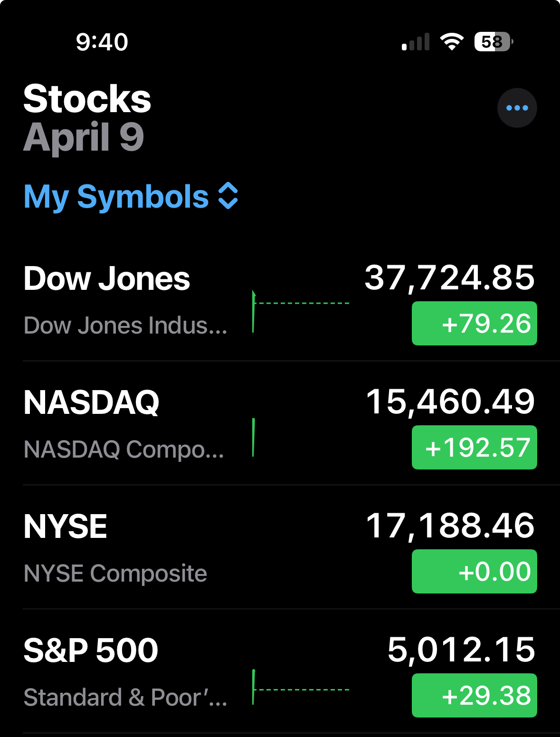Tap the NASDAQ sparkline chart
Viewport: 560px width, 737px height.
coord(254,437)
